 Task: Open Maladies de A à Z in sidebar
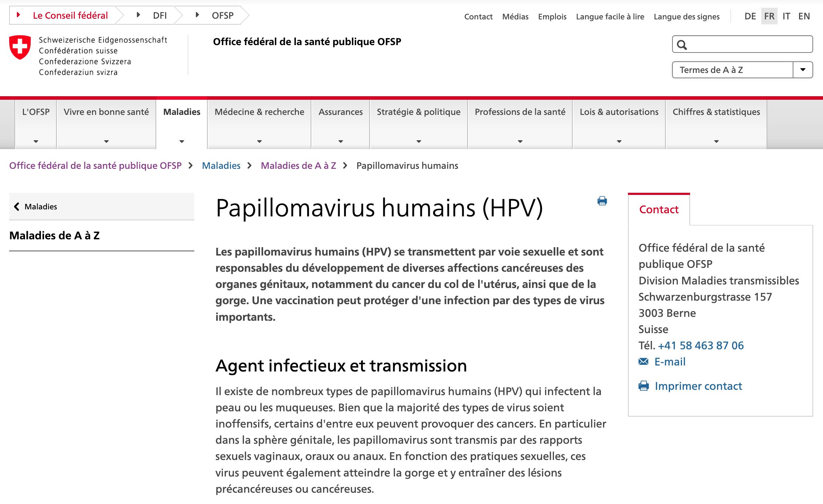pyautogui.click(x=55, y=235)
